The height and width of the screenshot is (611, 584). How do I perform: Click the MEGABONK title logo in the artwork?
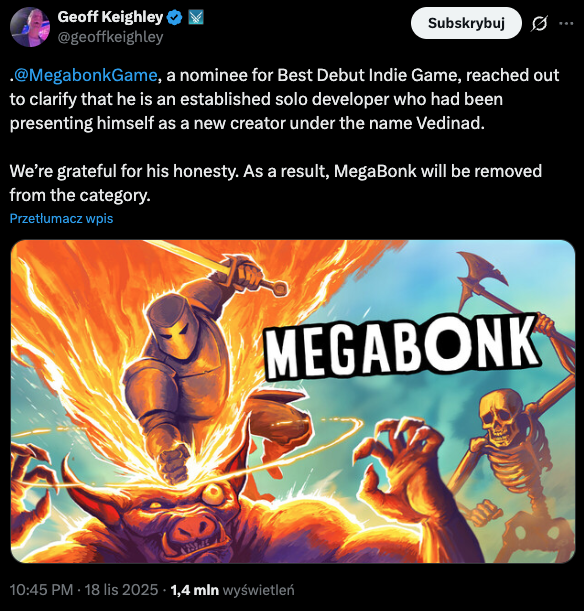pos(401,346)
